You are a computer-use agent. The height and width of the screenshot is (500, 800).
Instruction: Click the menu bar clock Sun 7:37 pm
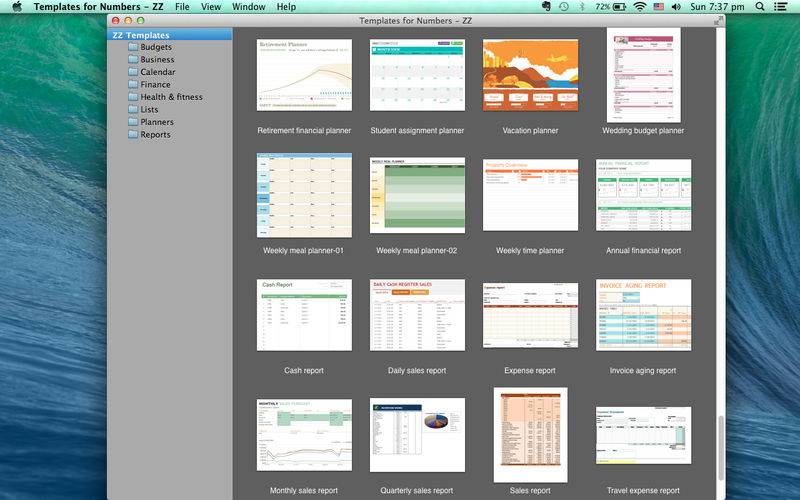tap(717, 7)
